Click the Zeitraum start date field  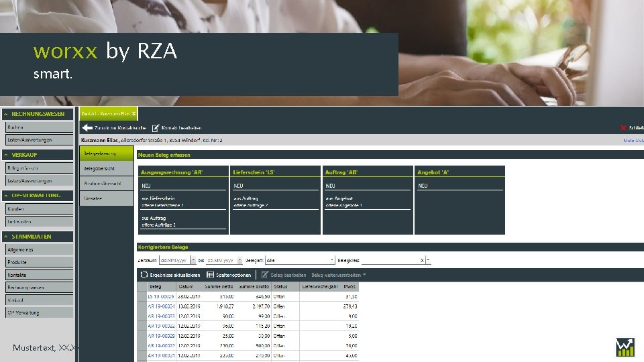[x=174, y=260]
